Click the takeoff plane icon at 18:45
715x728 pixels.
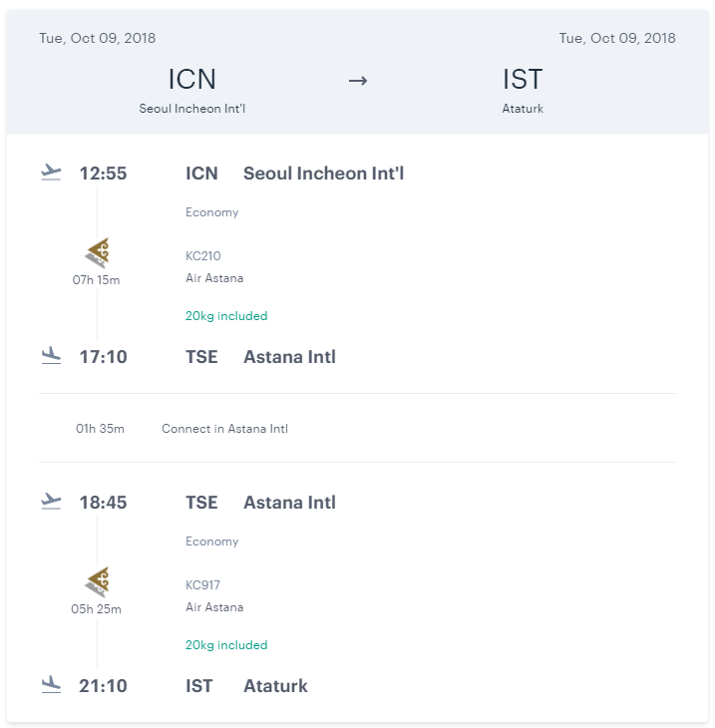tap(51, 501)
